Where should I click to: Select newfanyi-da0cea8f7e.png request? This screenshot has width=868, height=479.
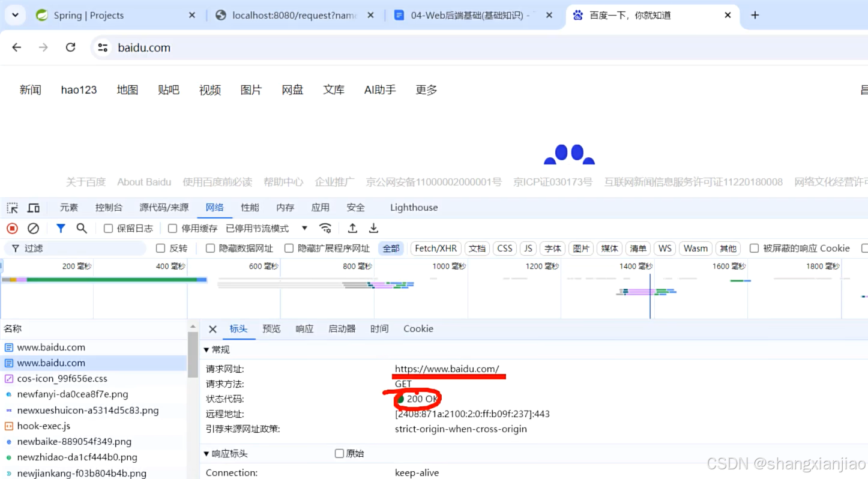point(94,394)
